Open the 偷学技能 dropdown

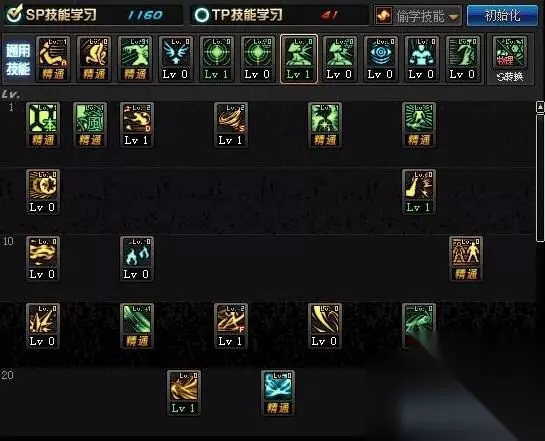[417, 16]
